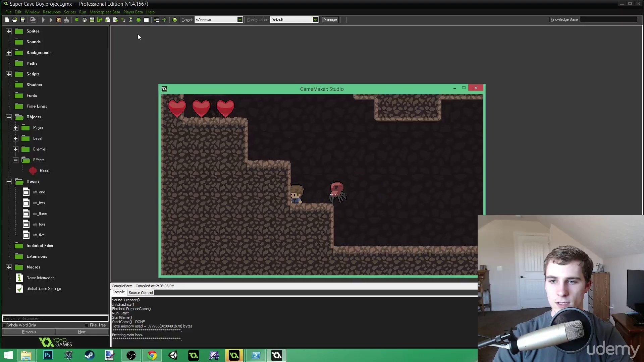
Task: Collapse the Rooms folder
Action: (9, 181)
